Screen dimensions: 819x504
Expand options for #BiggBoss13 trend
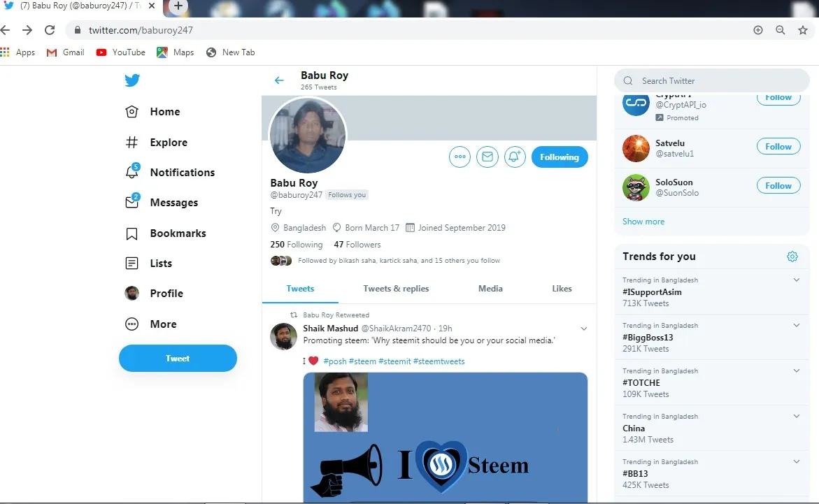(797, 325)
